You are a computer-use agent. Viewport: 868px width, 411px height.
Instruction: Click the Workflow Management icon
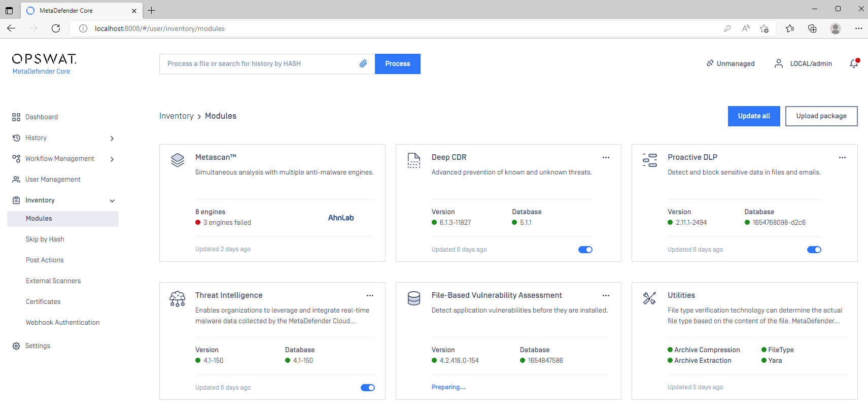(16, 159)
